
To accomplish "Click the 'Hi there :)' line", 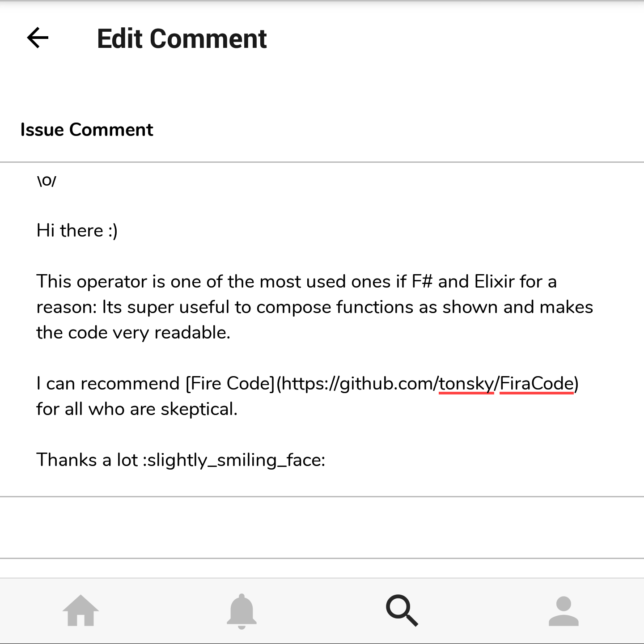I will tap(77, 231).
